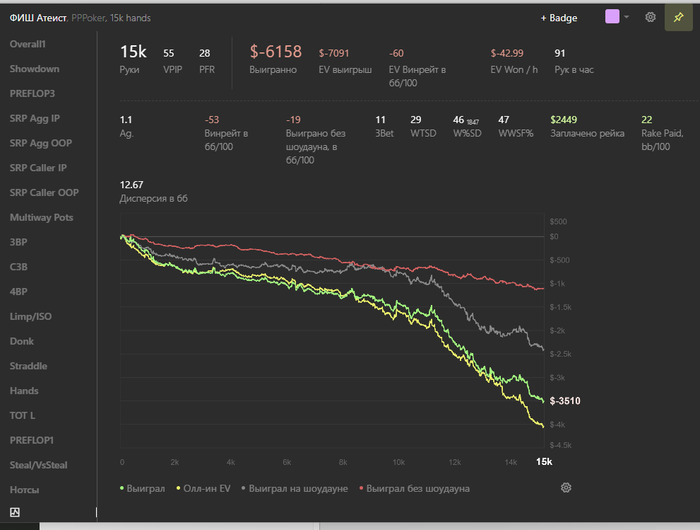Open the 4BP tab
700x530 pixels.
18,292
